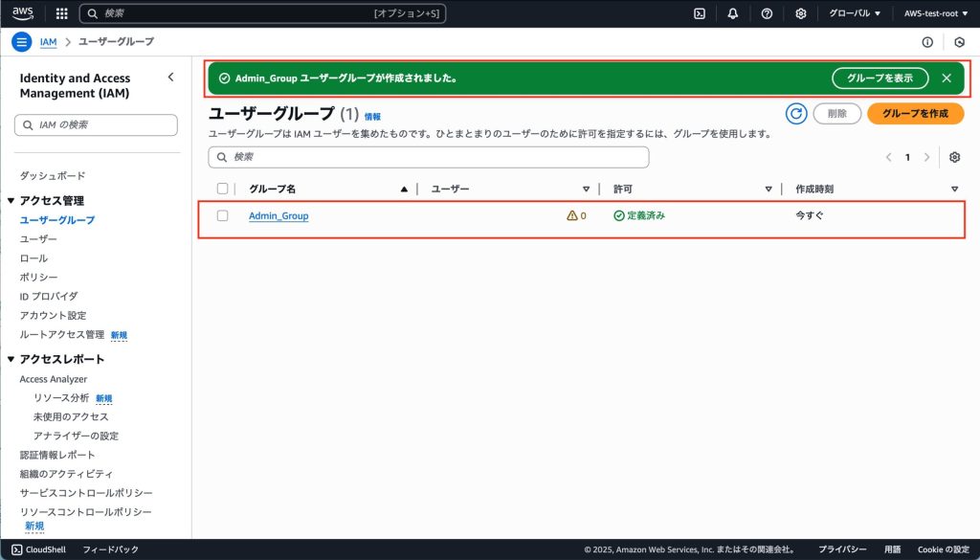Launch CloudShell from the top bar icon
The height and width of the screenshot is (560, 980).
700,13
